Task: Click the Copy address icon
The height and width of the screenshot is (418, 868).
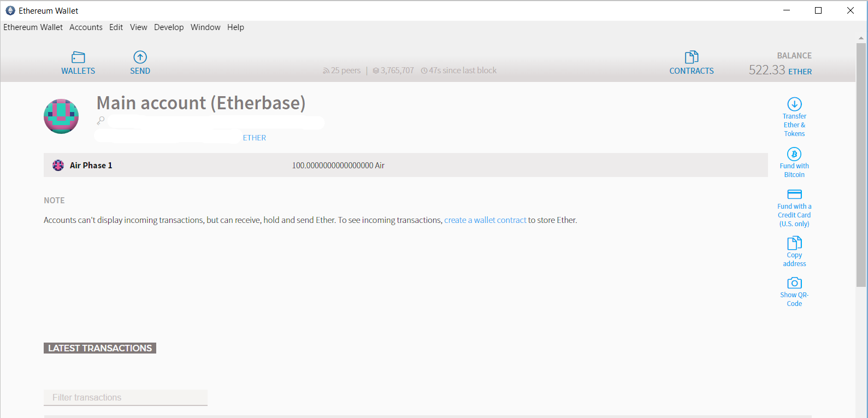Action: tap(794, 243)
